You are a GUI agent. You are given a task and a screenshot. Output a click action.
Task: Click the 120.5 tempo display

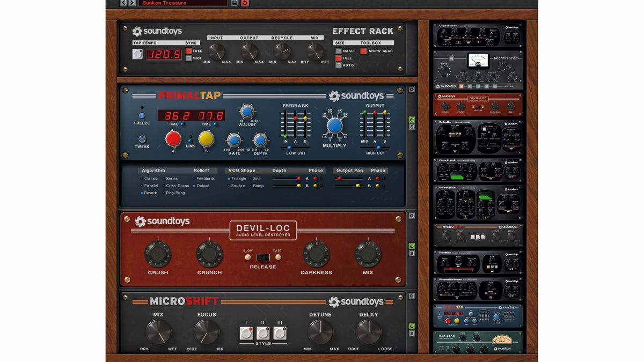[164, 54]
